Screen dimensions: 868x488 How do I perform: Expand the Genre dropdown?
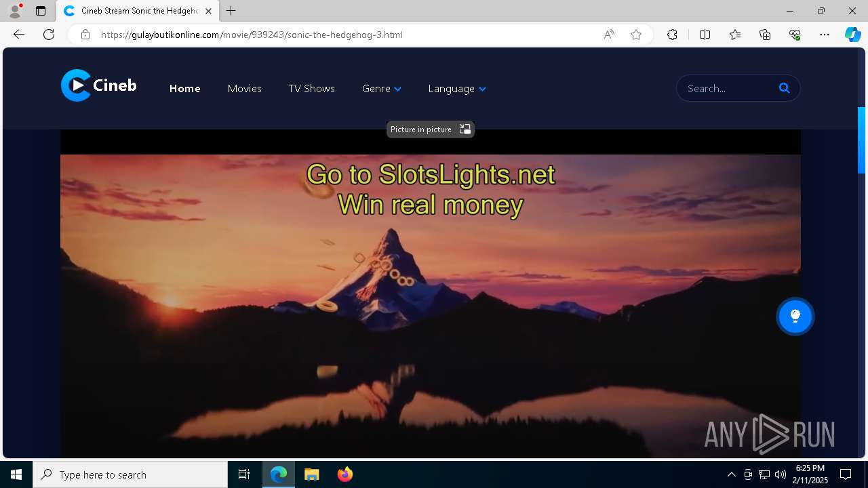[381, 89]
